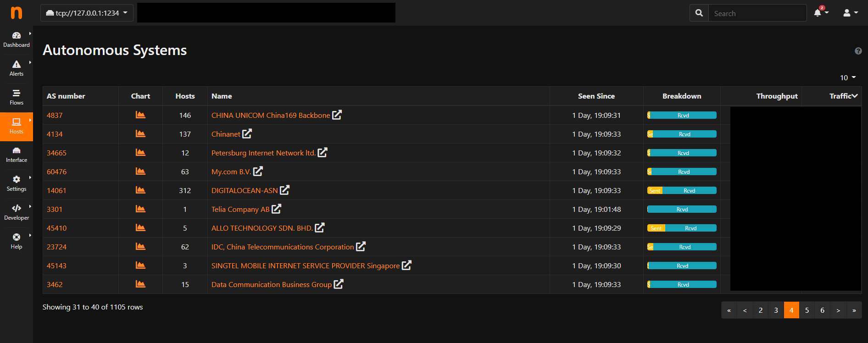Open the Interface sidebar item

click(x=17, y=155)
